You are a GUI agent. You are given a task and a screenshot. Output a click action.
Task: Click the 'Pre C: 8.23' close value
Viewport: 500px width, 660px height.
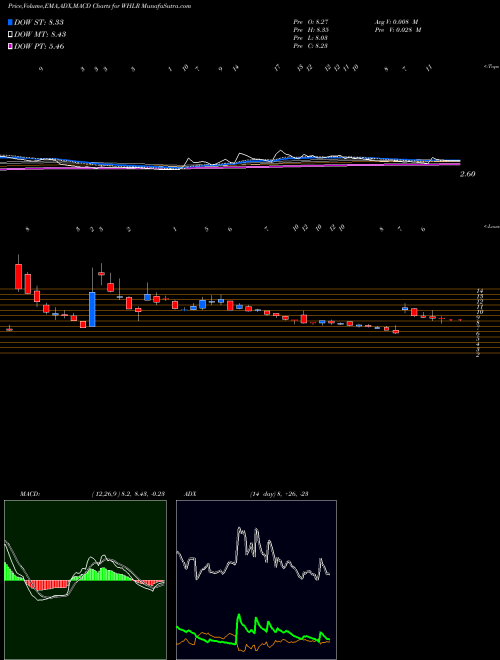(311, 46)
